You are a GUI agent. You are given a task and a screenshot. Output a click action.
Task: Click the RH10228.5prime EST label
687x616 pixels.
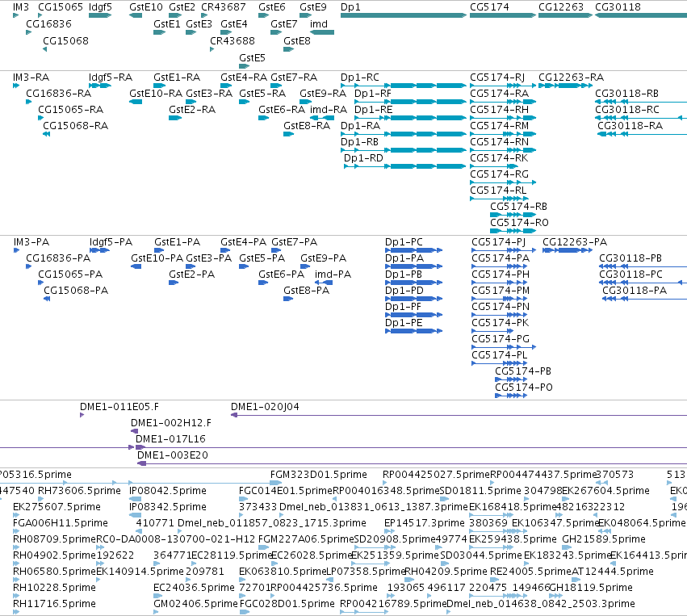click(x=54, y=588)
